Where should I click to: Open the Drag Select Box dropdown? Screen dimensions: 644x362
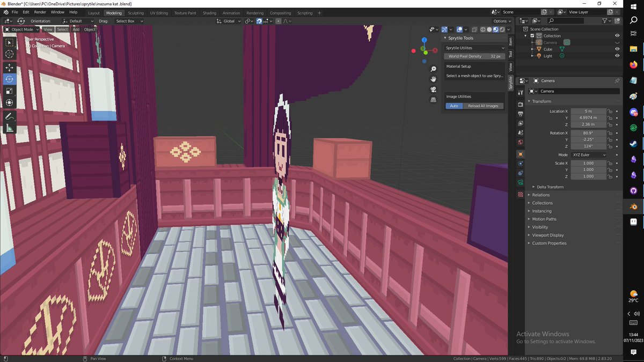coord(129,21)
